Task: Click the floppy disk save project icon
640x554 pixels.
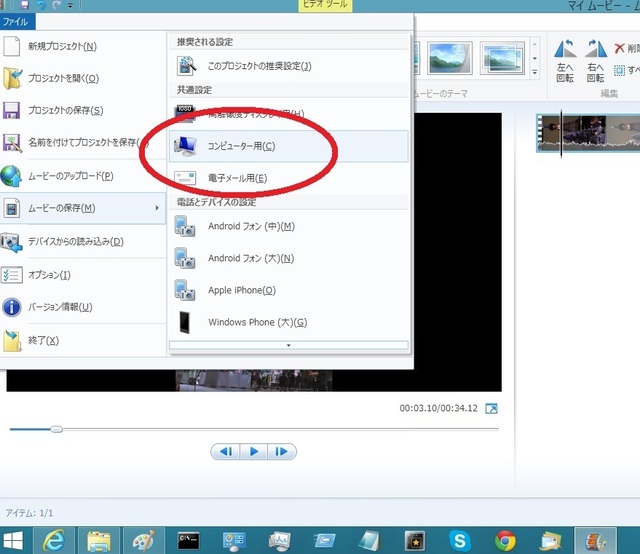Action: [x=11, y=111]
